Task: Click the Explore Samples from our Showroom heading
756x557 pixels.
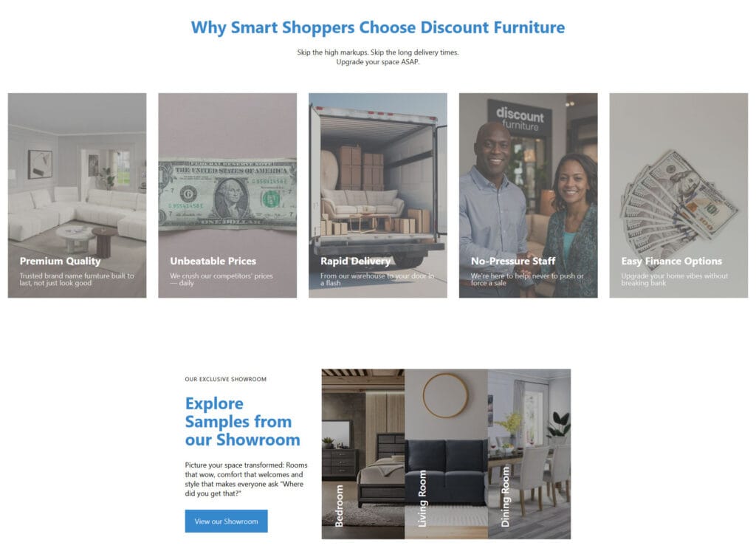Action: click(x=242, y=422)
